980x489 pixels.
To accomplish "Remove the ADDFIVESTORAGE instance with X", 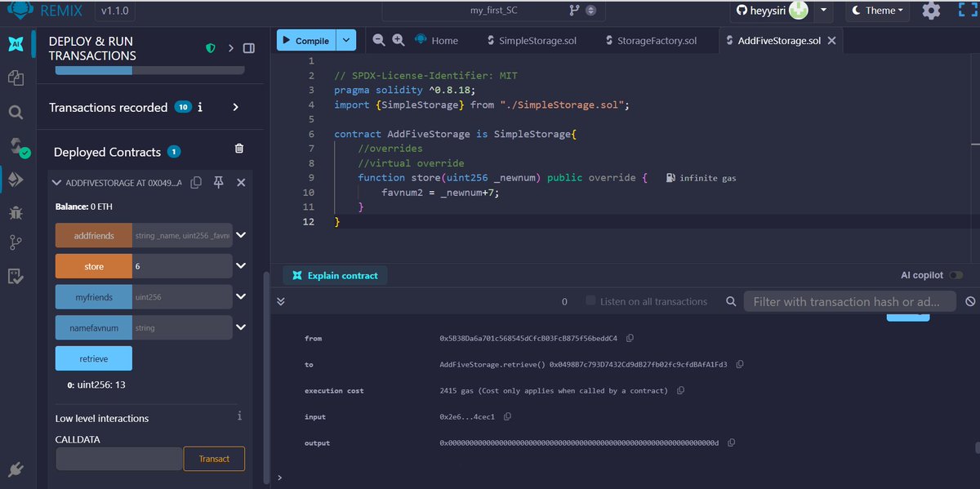I will coord(241,183).
